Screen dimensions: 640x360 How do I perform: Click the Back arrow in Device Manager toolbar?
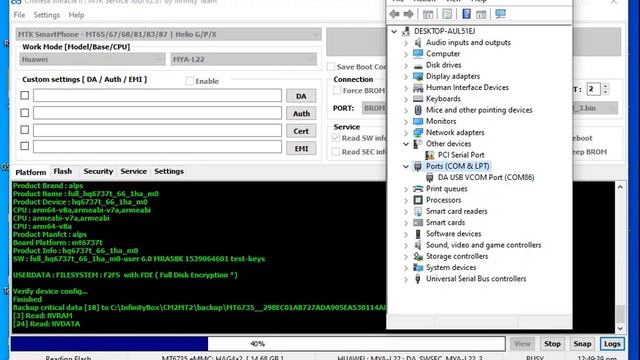394,14
